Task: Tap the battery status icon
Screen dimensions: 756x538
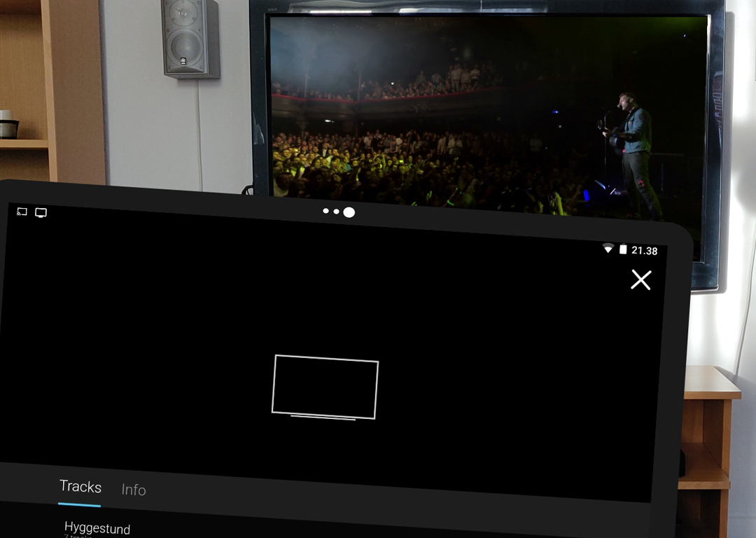Action: tap(623, 249)
